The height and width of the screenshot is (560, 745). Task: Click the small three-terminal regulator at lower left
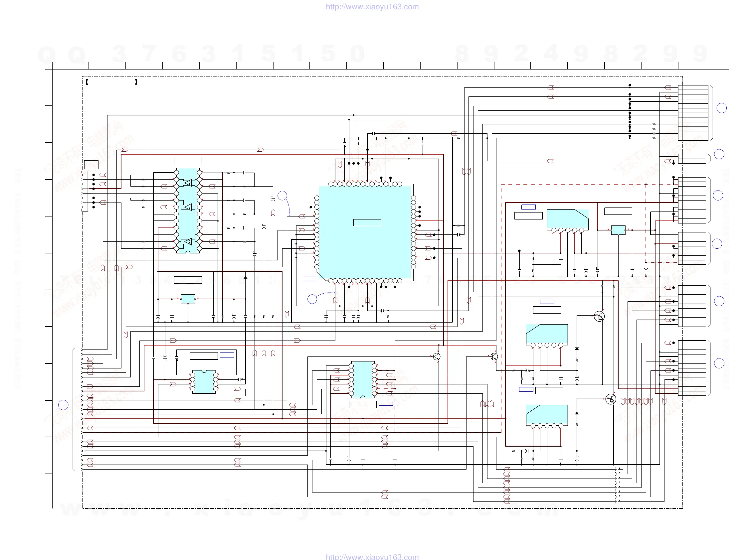pos(188,299)
